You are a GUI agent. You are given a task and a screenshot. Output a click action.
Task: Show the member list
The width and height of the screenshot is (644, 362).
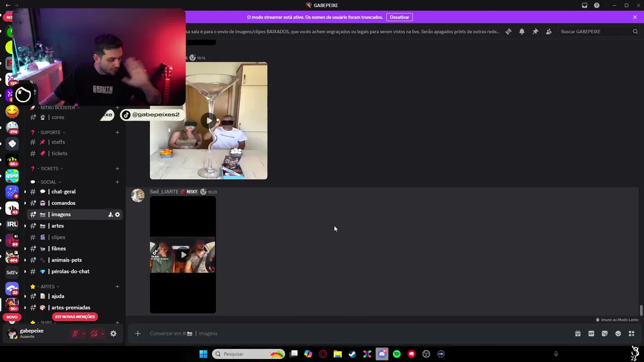[549, 31]
